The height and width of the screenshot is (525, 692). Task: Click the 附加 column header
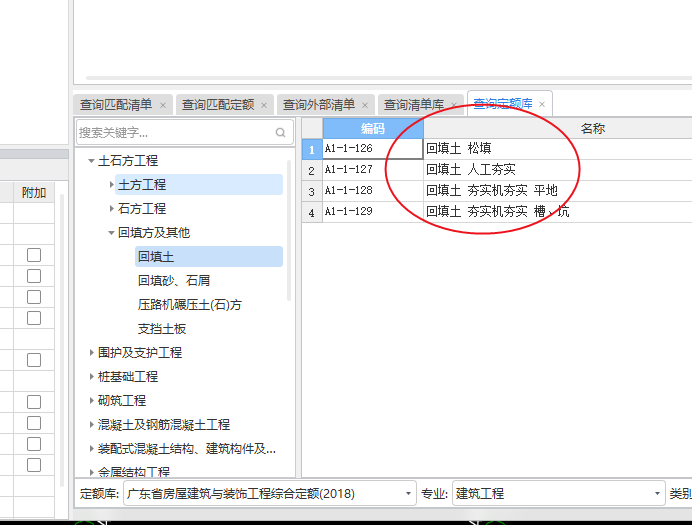coord(34,193)
